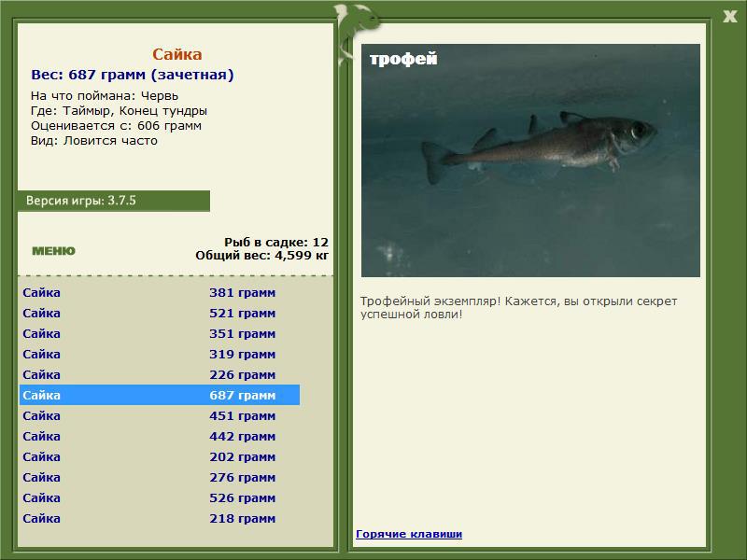The image size is (747, 560).
Task: Select the Сайка 319 грамм row
Action: tap(160, 354)
